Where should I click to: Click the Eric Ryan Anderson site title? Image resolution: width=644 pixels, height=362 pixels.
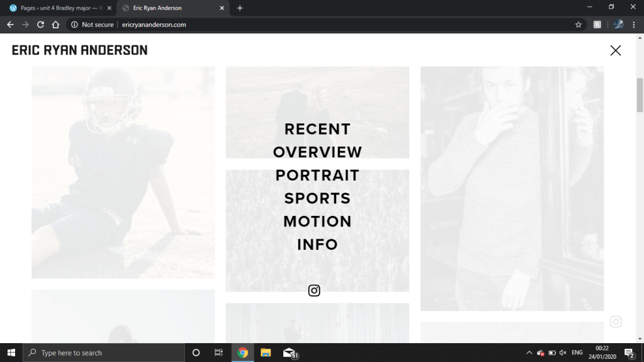80,50
